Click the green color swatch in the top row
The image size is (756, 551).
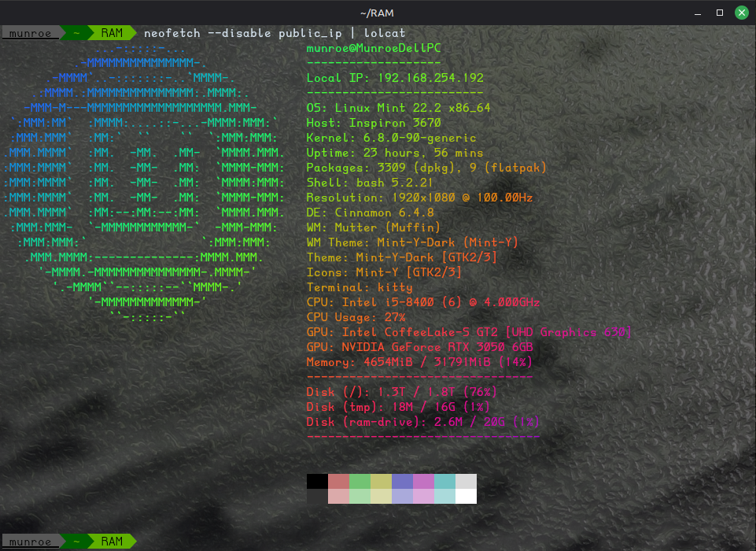pyautogui.click(x=360, y=481)
